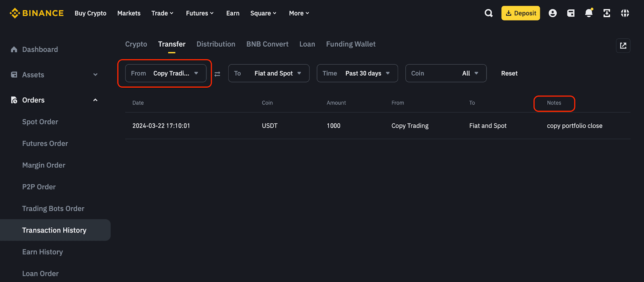Open the user profile icon
Viewport: 644px width, 282px height.
click(553, 13)
